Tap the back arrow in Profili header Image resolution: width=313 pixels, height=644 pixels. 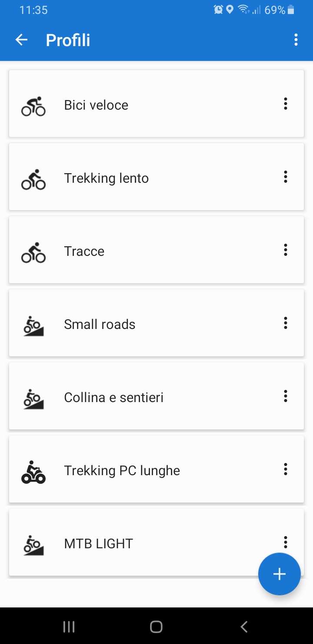pyautogui.click(x=21, y=40)
